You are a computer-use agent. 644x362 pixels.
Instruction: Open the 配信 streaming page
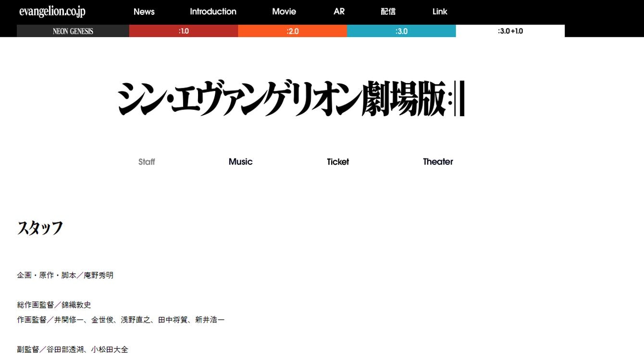click(388, 12)
